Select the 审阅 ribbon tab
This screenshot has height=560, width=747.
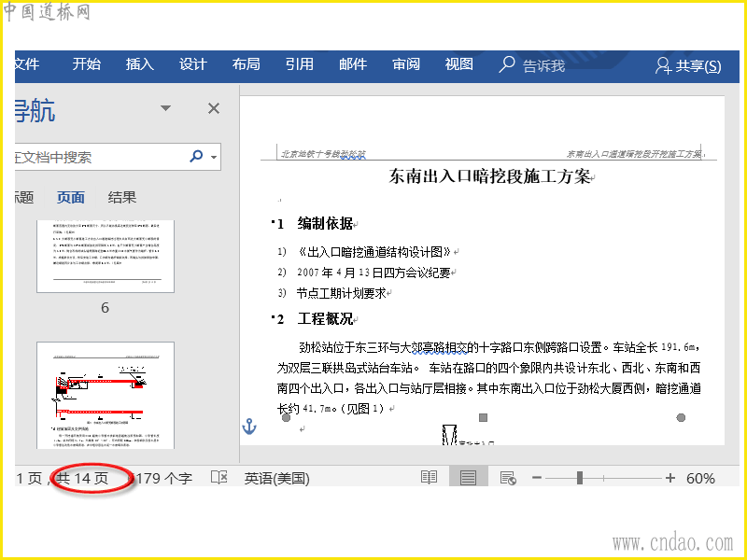[406, 63]
